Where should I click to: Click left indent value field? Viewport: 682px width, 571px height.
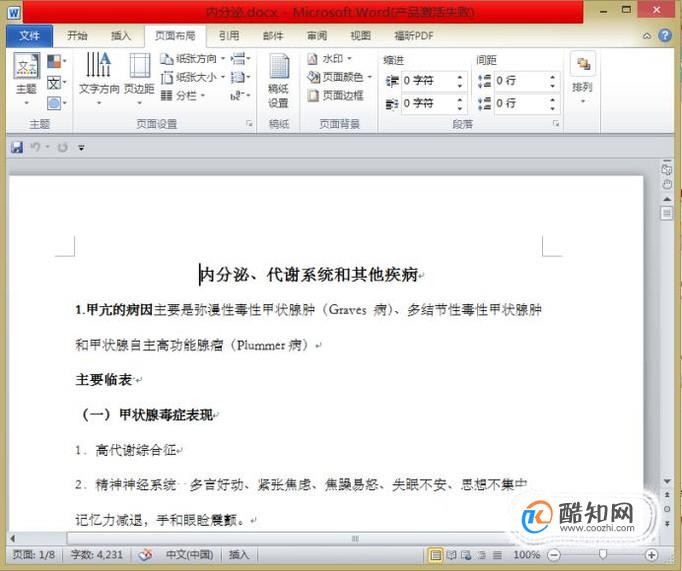428,80
